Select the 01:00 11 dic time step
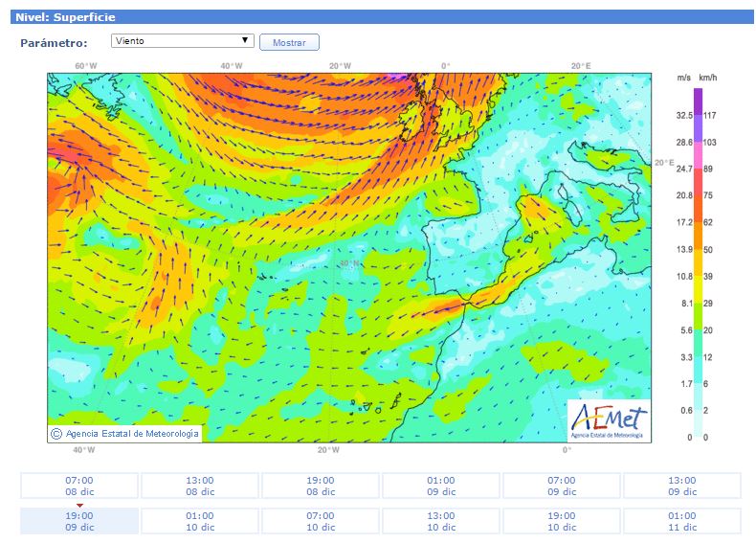Screen dimensions: 756x543 click(x=682, y=521)
